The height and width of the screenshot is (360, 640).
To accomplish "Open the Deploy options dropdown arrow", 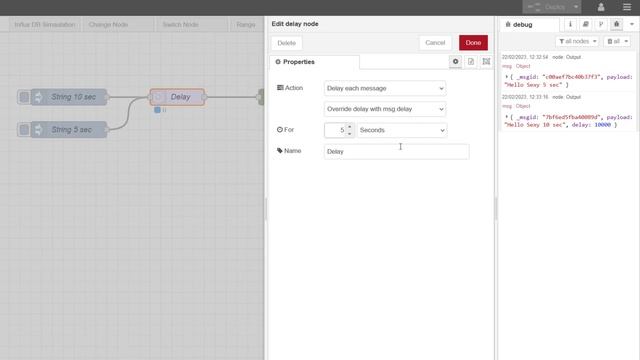I will coord(576,7).
